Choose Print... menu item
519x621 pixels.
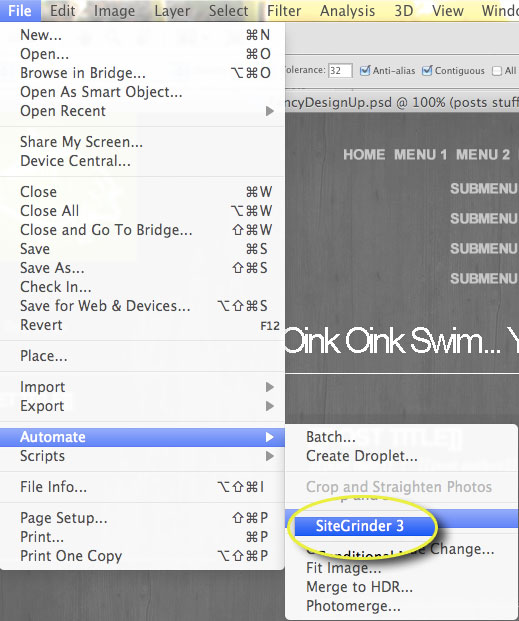tap(142, 537)
